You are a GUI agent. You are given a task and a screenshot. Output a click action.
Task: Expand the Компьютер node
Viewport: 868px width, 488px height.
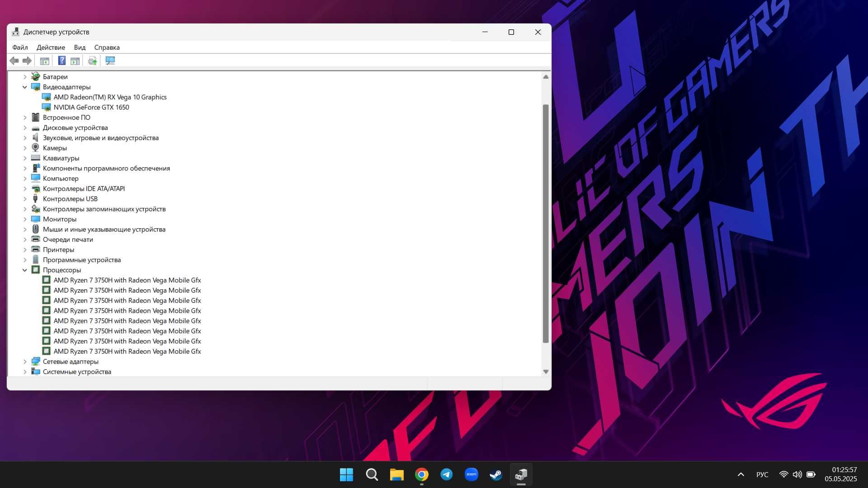25,178
